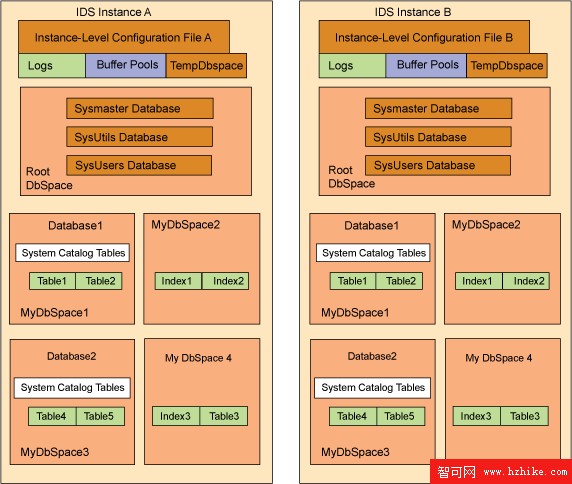Click MyDbSpace3 label in Instance A
572x484 pixels.
click(55, 452)
